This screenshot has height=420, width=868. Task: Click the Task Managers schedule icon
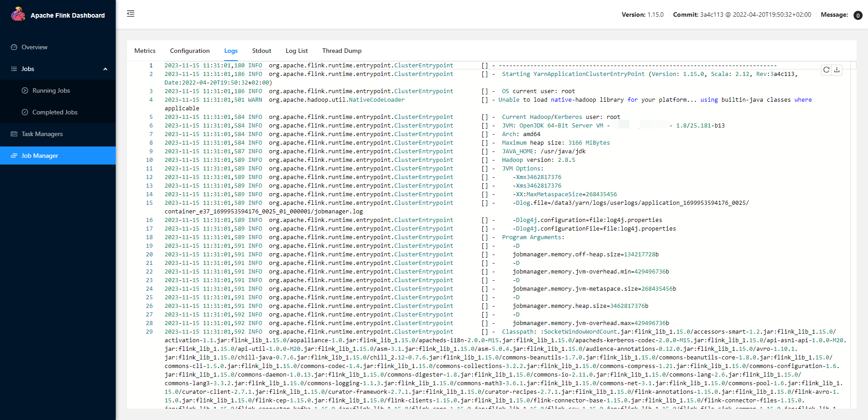tap(14, 134)
